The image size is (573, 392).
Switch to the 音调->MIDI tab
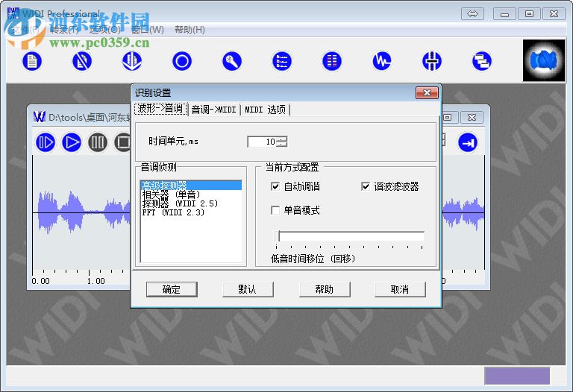click(x=214, y=110)
